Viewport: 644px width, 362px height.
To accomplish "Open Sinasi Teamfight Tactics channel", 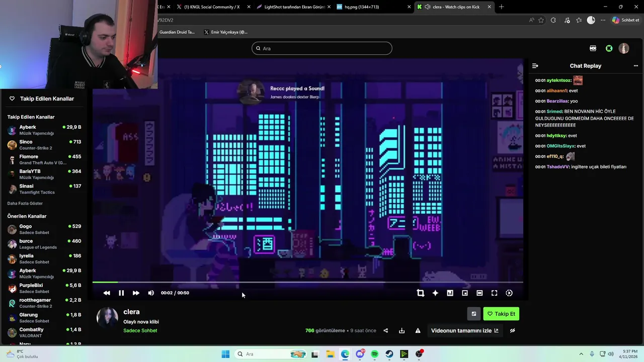I will tap(44, 189).
